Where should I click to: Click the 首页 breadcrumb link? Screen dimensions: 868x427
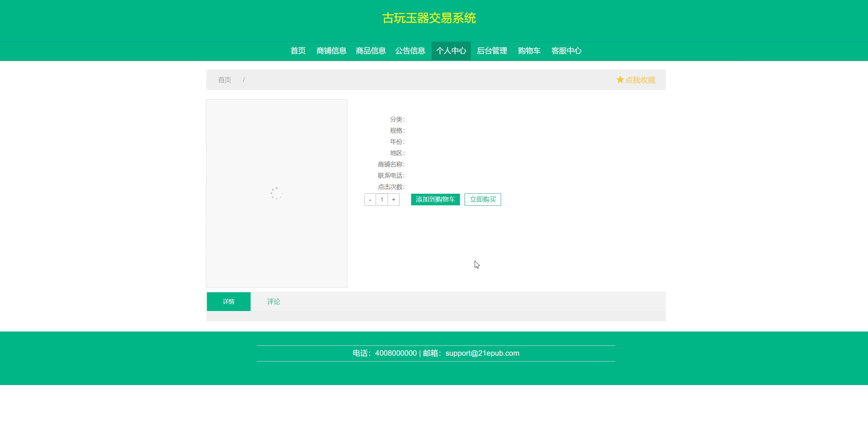(224, 80)
